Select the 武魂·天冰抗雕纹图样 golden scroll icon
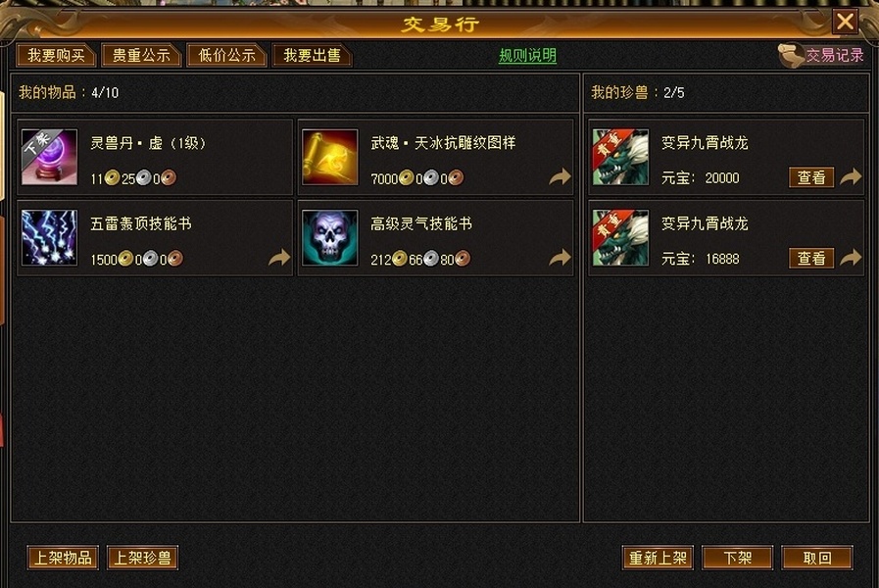Screen dimensions: 879x588 (329, 157)
